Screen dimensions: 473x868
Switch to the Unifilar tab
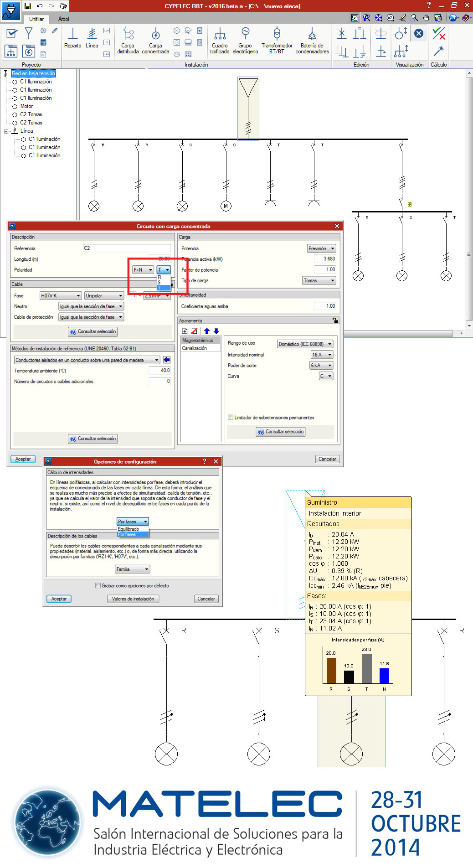click(x=36, y=19)
